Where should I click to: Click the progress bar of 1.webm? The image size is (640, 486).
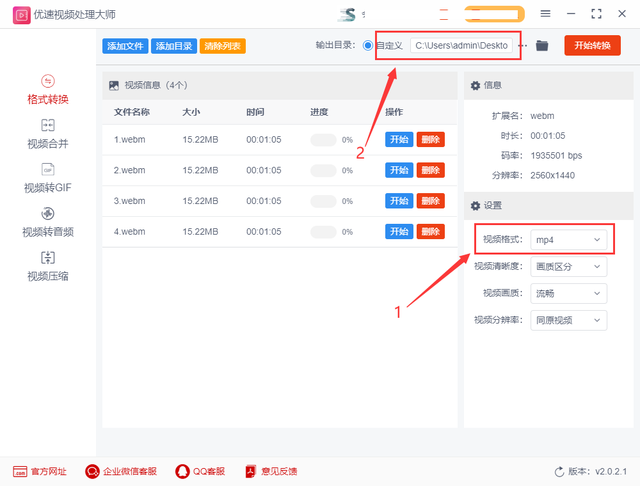(323, 140)
